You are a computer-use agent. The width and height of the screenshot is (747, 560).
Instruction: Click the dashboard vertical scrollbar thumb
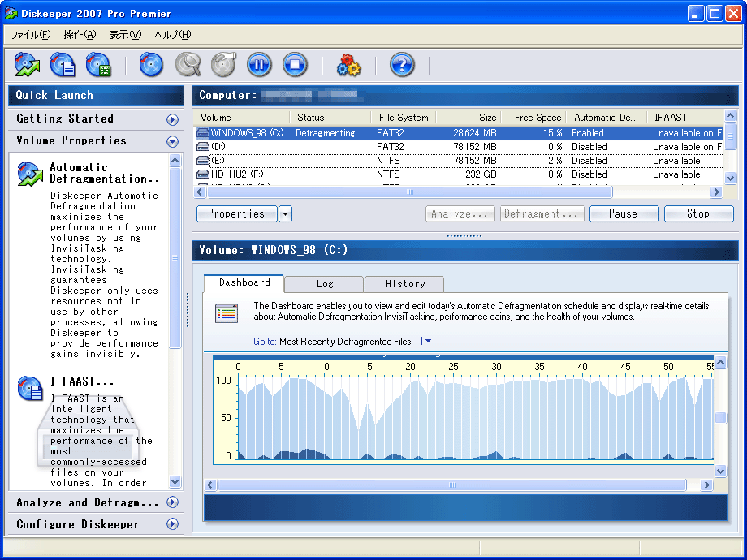pos(720,418)
